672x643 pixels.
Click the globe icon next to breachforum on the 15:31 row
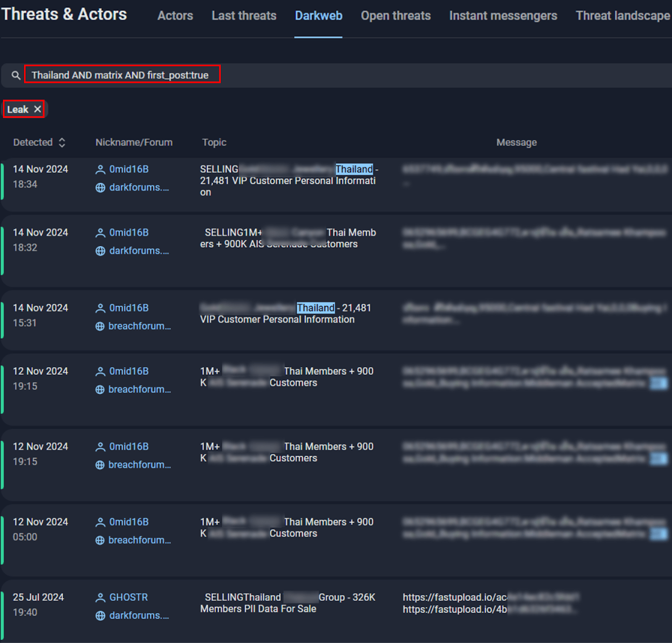(x=100, y=326)
